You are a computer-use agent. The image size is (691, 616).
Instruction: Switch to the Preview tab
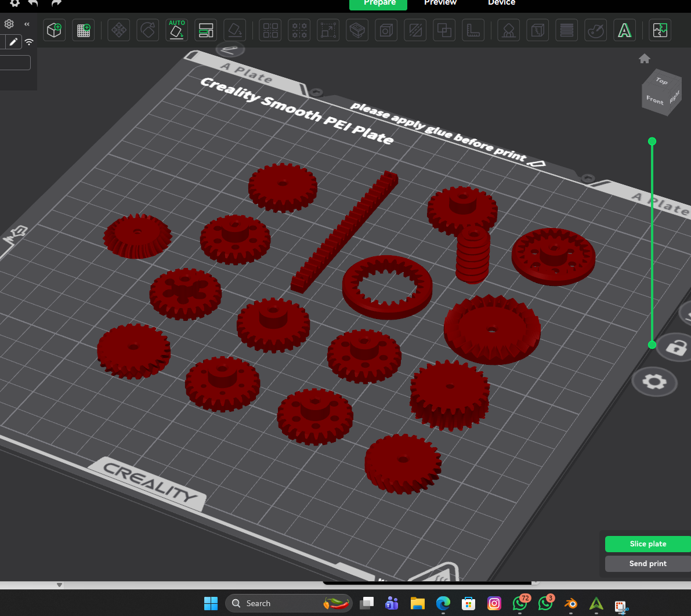coord(440,3)
